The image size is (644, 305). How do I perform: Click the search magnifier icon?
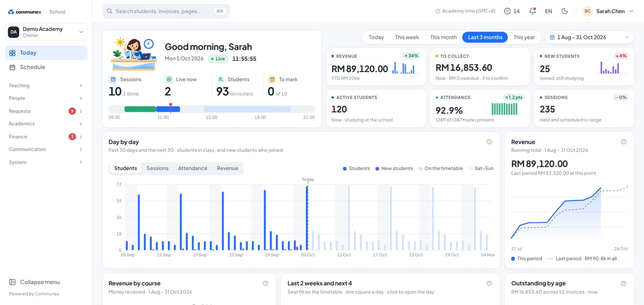click(110, 11)
